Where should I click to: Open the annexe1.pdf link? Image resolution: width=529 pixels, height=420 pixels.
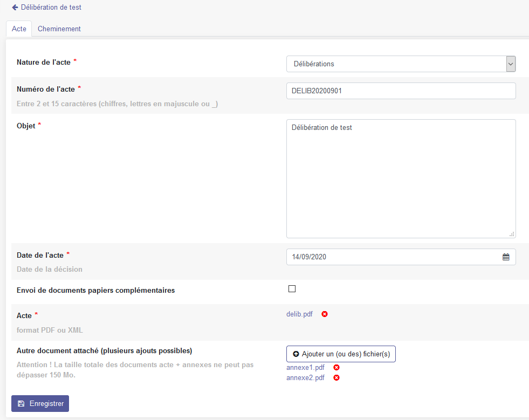tap(305, 368)
